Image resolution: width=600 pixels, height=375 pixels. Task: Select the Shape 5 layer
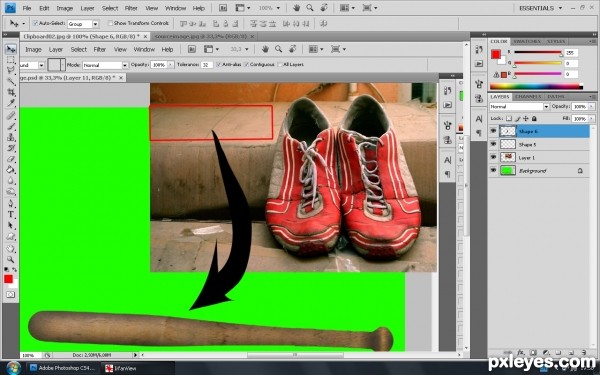tap(539, 144)
